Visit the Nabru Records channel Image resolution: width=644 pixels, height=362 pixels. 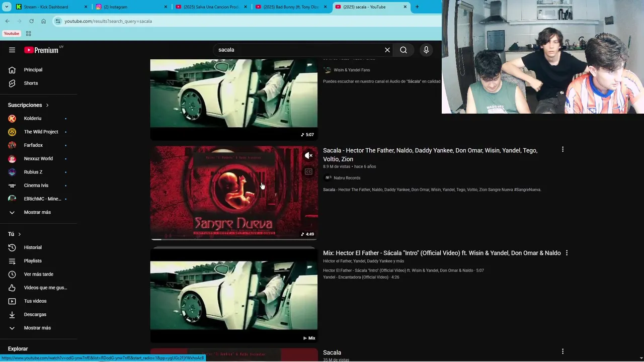point(347,178)
